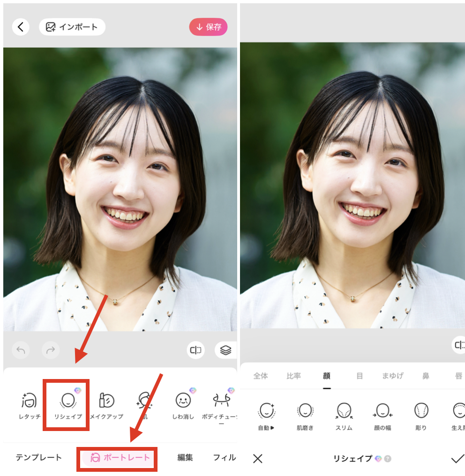465x476 pixels.
Task: Open the layers panel icon
Action: (224, 350)
